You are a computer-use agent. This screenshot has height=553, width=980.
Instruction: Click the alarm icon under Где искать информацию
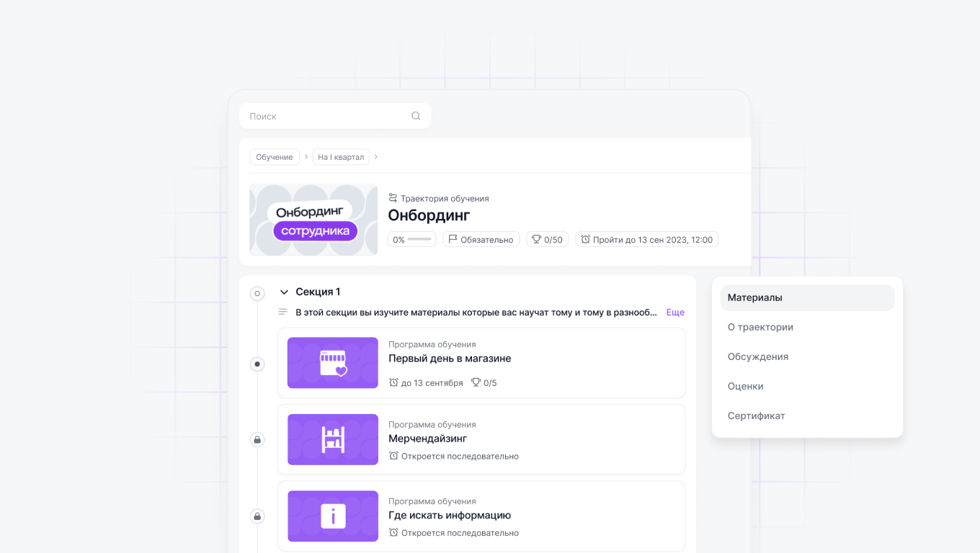pyautogui.click(x=393, y=533)
